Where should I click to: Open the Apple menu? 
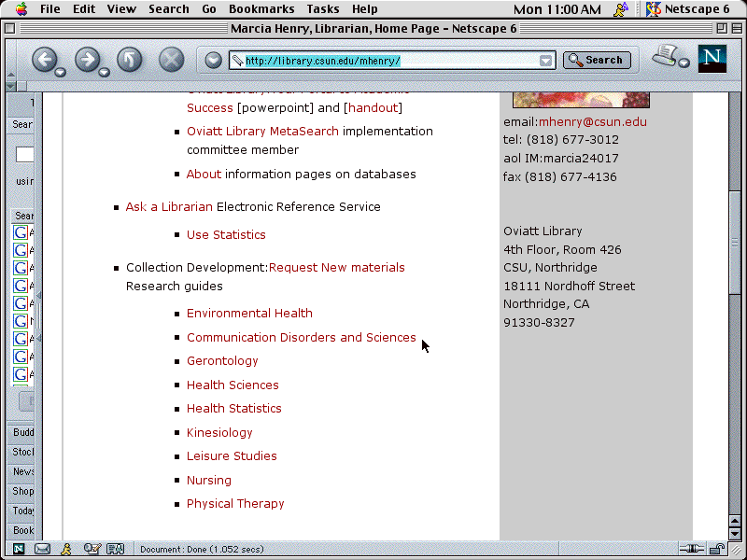[21, 8]
